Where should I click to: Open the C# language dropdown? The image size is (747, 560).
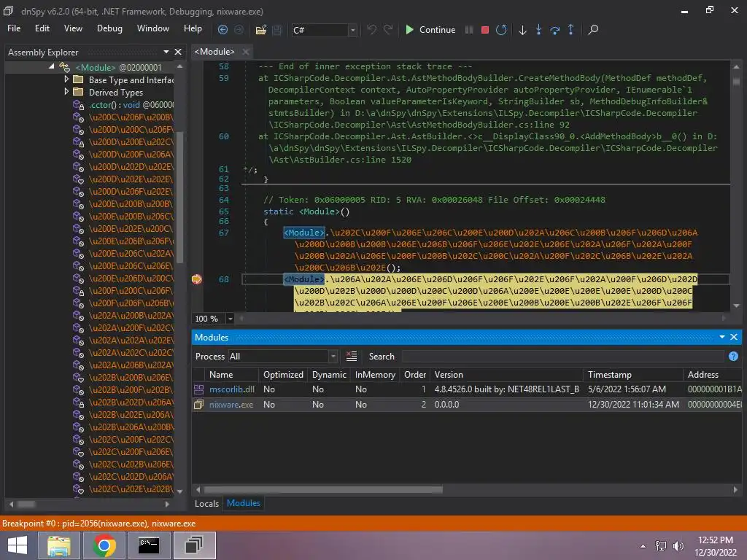coord(352,30)
